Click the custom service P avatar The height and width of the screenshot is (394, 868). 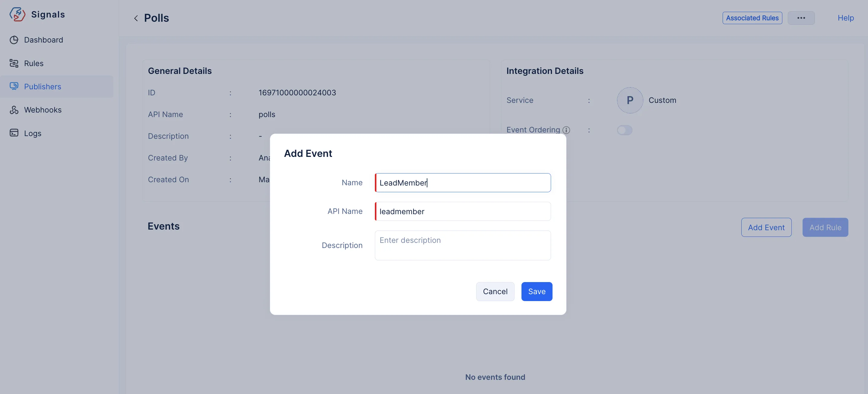pos(630,100)
